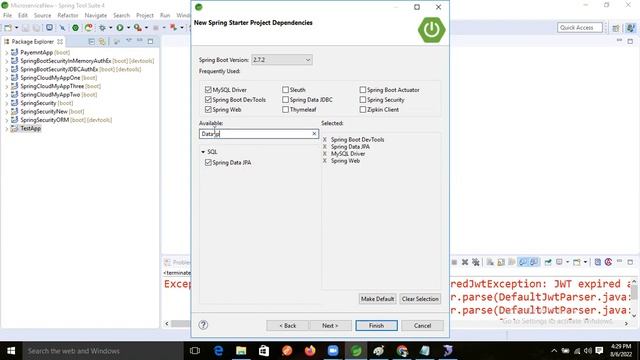Open the Debug button dropdown arrow in toolbar
Screen dimensions: 640x360
[110, 28]
